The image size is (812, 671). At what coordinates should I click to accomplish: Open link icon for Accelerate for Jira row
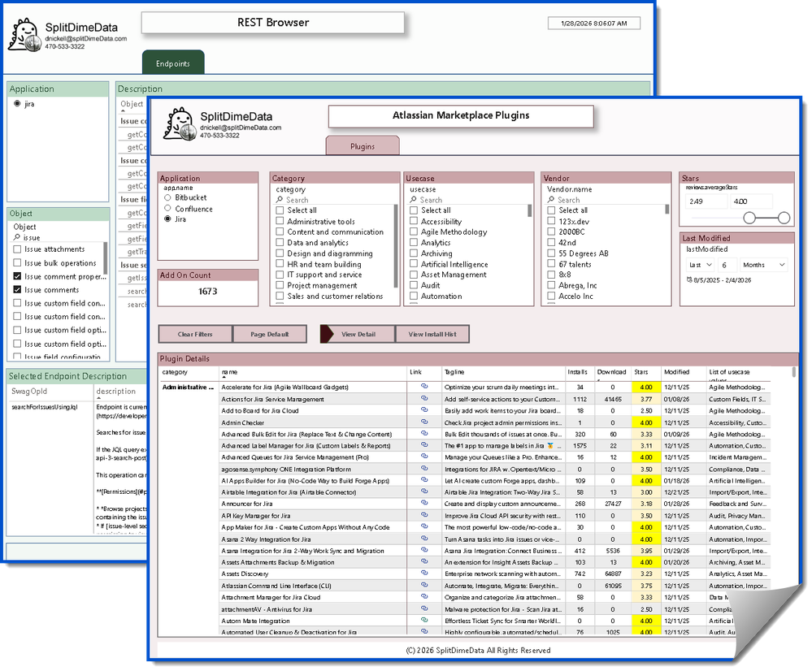tap(424, 386)
